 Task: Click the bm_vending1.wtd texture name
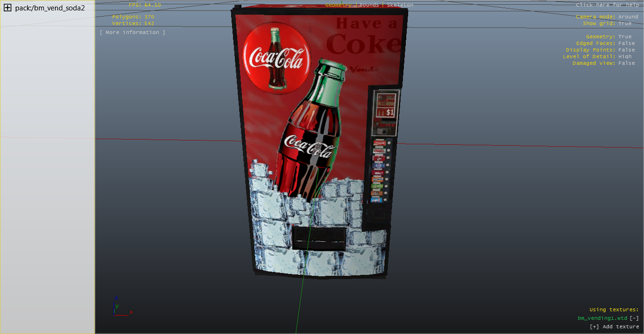tap(602, 318)
